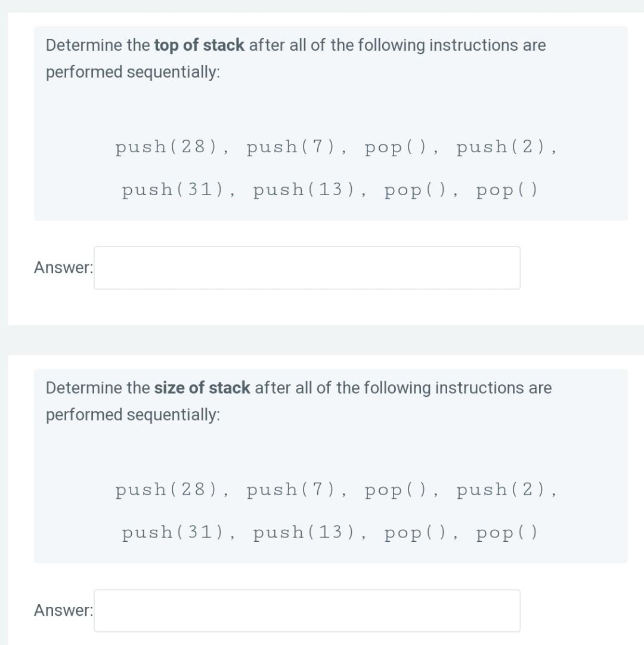Click the answer field under top of stack question
This screenshot has height=645, width=644.
[307, 268]
